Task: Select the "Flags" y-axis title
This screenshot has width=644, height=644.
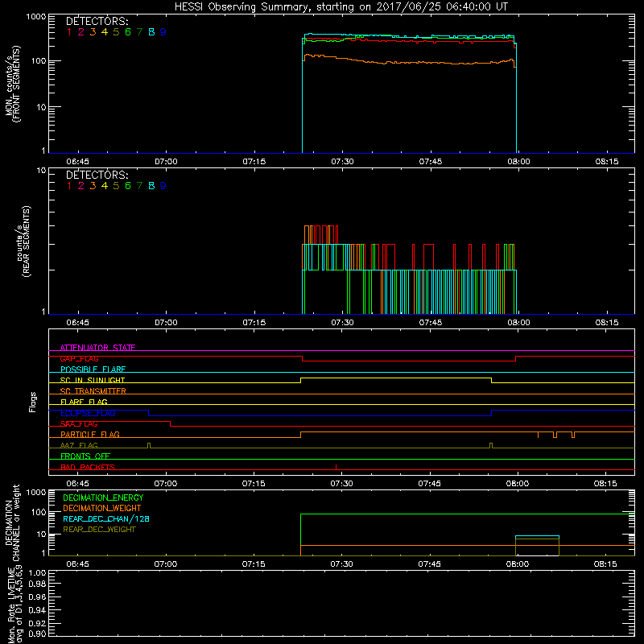Action: click(x=32, y=402)
